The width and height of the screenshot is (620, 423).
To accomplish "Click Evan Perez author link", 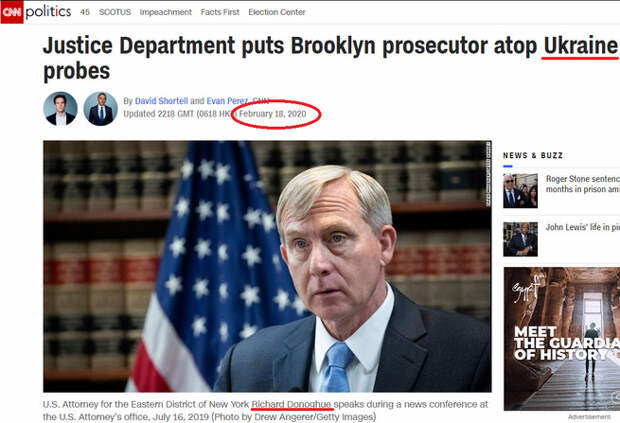I will (227, 101).
